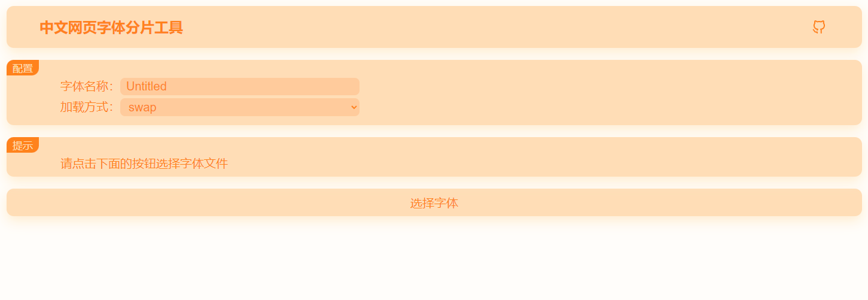The height and width of the screenshot is (300, 868).
Task: Click the dropdown arrow of the swap selector
Action: coord(354,107)
